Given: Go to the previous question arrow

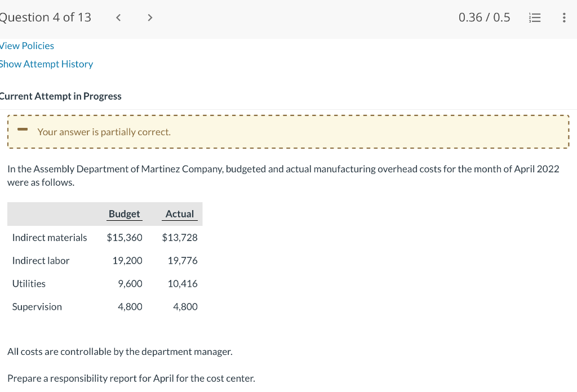Looking at the screenshot, I should coord(118,17).
